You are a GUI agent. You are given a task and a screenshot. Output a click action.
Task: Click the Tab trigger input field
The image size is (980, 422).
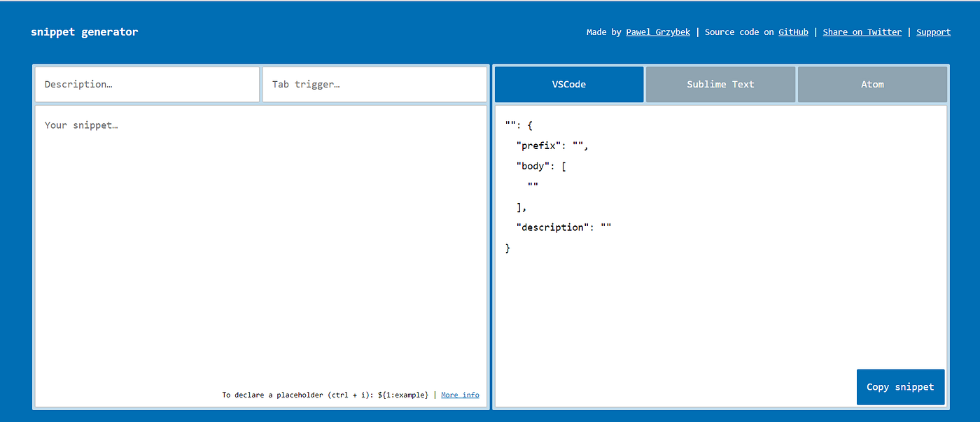coord(374,84)
